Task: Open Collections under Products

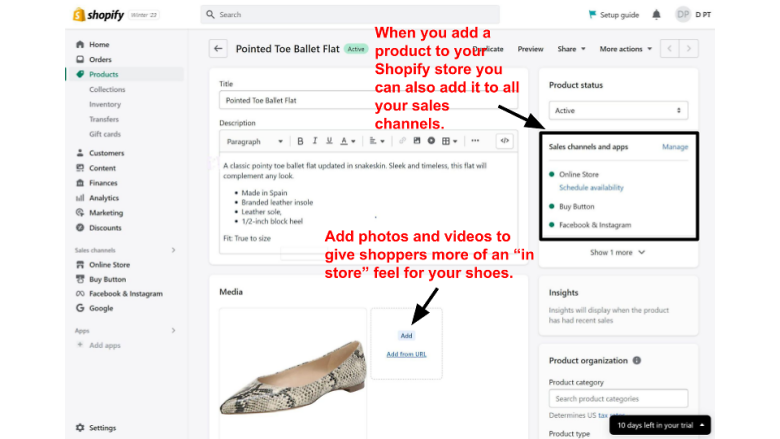Action: [x=107, y=89]
